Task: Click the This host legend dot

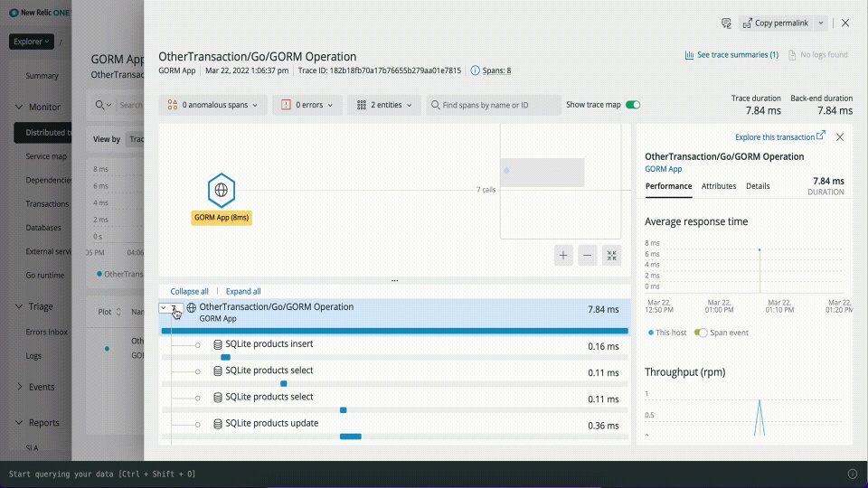Action: pos(651,333)
